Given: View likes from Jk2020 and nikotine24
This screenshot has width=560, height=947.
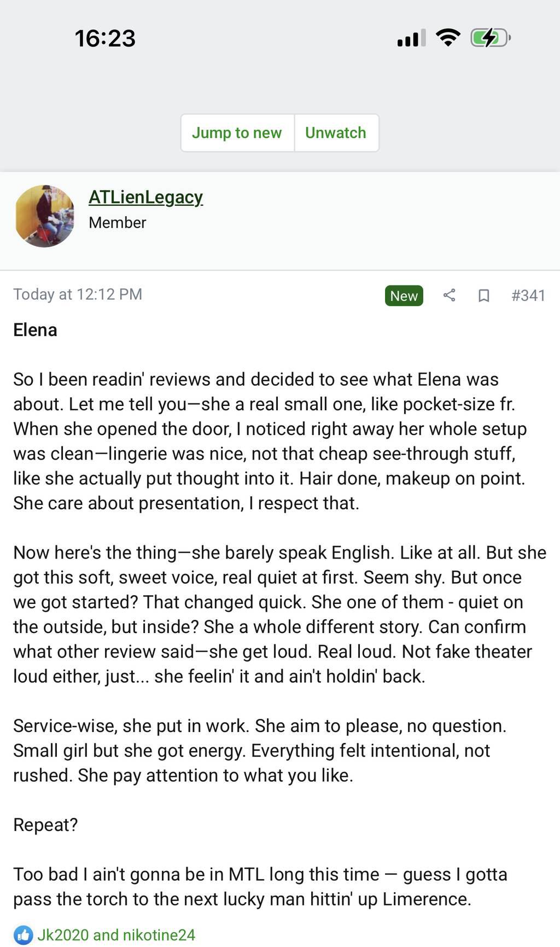Looking at the screenshot, I should click(x=116, y=935).
